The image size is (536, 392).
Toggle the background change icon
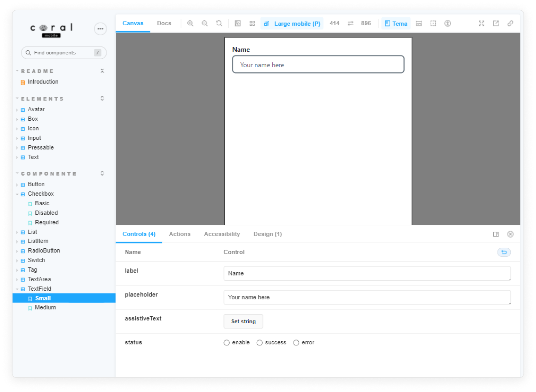(x=238, y=23)
